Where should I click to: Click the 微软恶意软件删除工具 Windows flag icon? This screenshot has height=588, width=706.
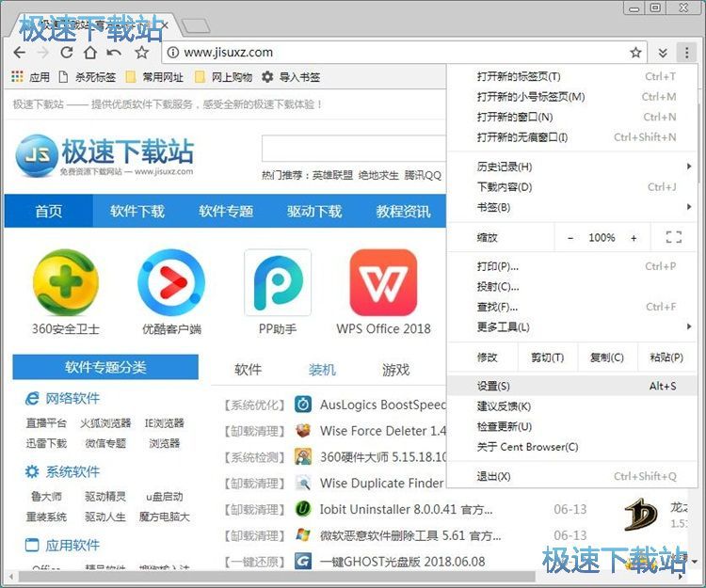coord(303,535)
